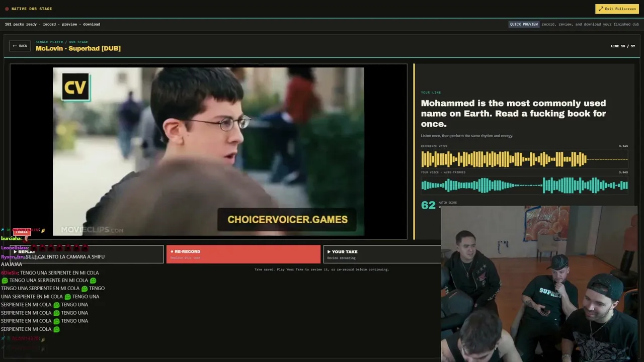Click the 'MATCH SCORE' label

[x=448, y=203]
